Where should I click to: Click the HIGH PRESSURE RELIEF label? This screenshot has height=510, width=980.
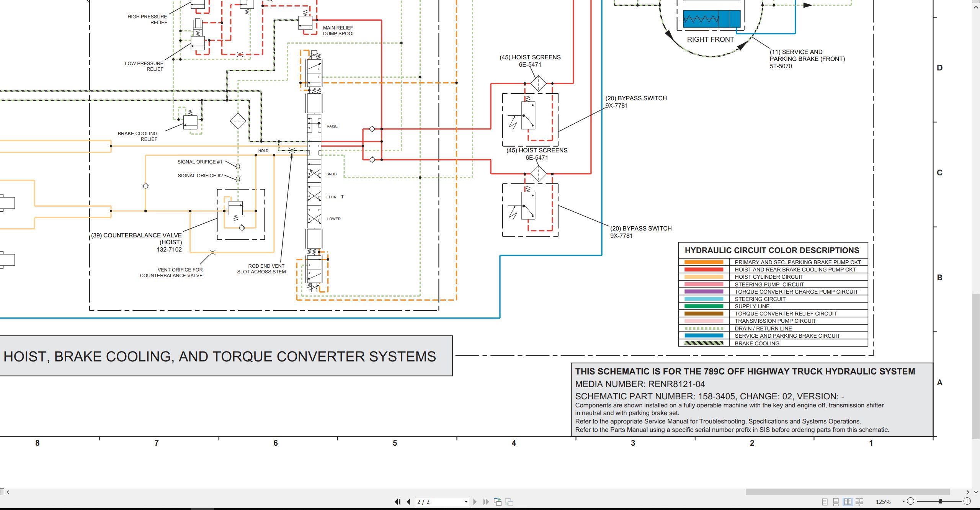pyautogui.click(x=147, y=20)
